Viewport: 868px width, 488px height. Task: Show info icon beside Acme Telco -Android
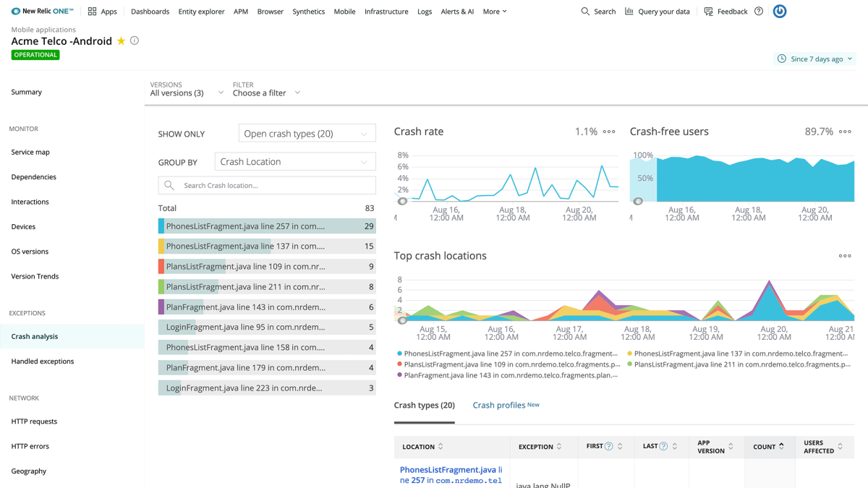point(135,41)
